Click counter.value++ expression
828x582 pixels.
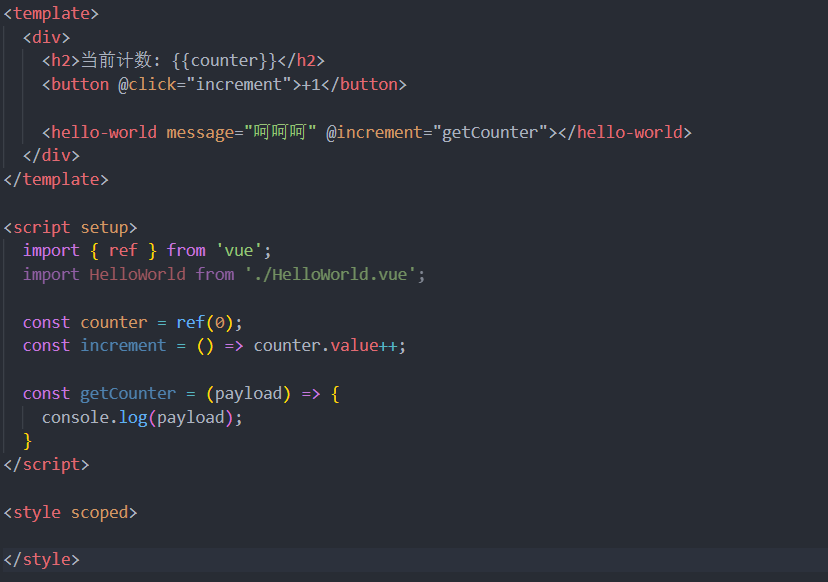pos(325,345)
